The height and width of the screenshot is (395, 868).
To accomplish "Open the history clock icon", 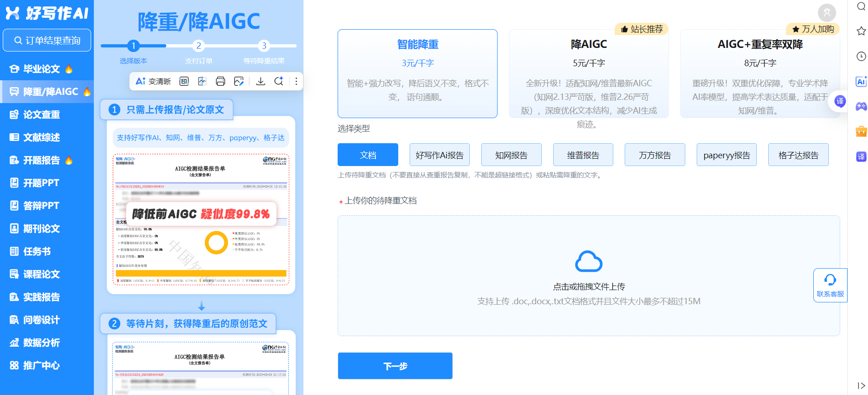I will (861, 56).
